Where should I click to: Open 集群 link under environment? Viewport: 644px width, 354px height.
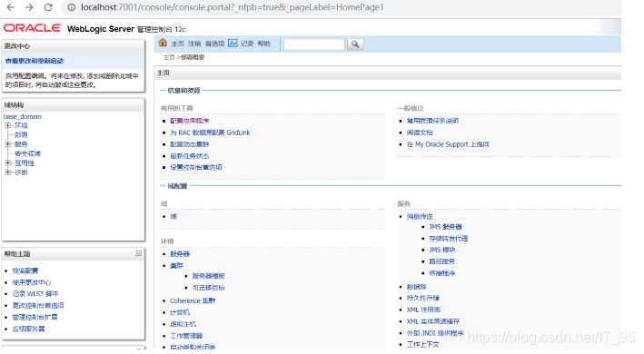pos(176,266)
